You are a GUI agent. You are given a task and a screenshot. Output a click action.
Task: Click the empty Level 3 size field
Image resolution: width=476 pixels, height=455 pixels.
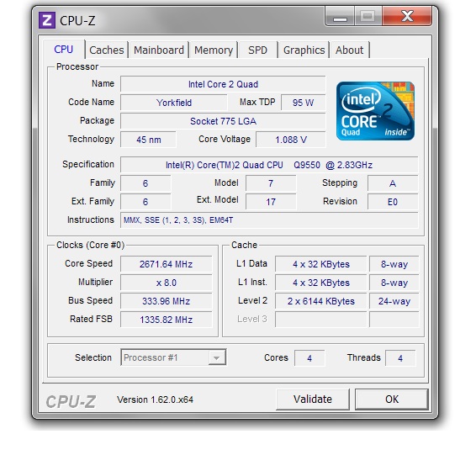(321, 320)
